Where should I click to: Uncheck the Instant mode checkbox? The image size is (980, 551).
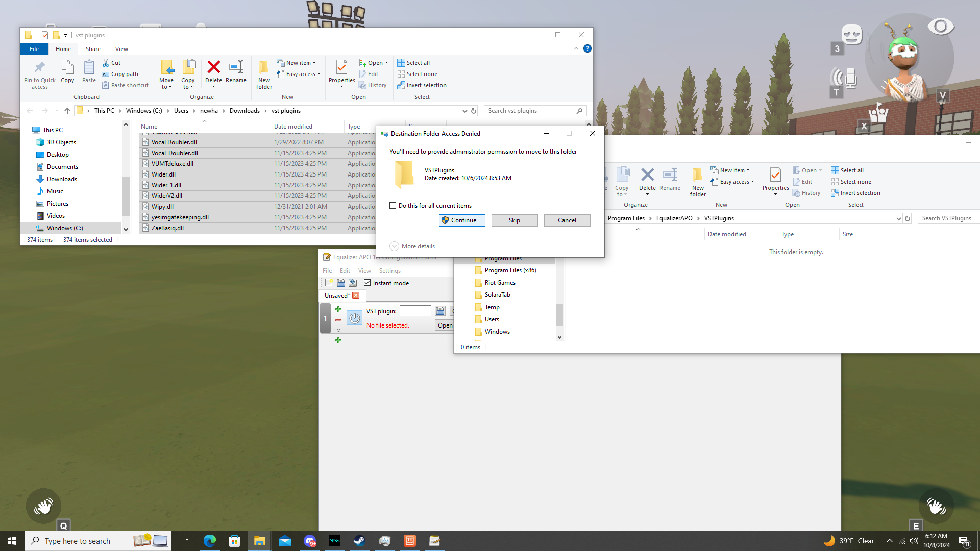tap(367, 283)
